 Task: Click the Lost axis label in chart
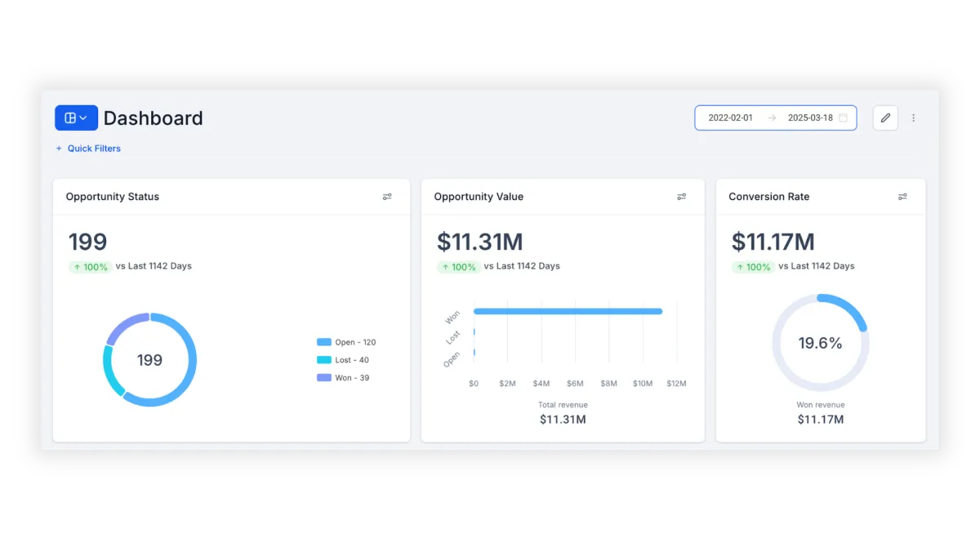(453, 337)
